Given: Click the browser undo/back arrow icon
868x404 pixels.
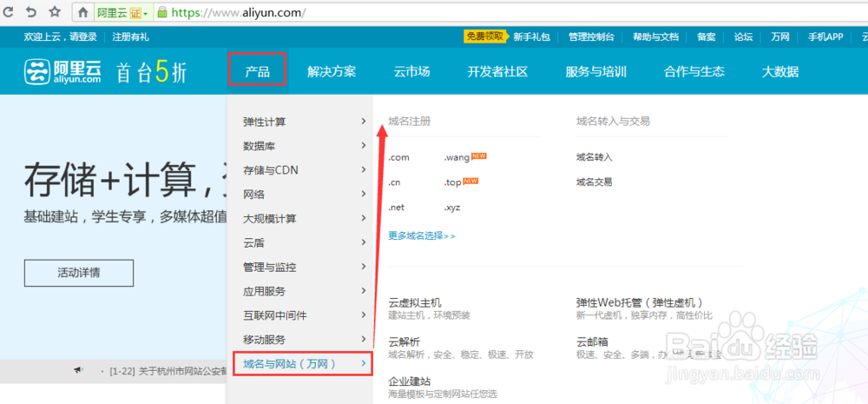Looking at the screenshot, I should click(x=31, y=11).
